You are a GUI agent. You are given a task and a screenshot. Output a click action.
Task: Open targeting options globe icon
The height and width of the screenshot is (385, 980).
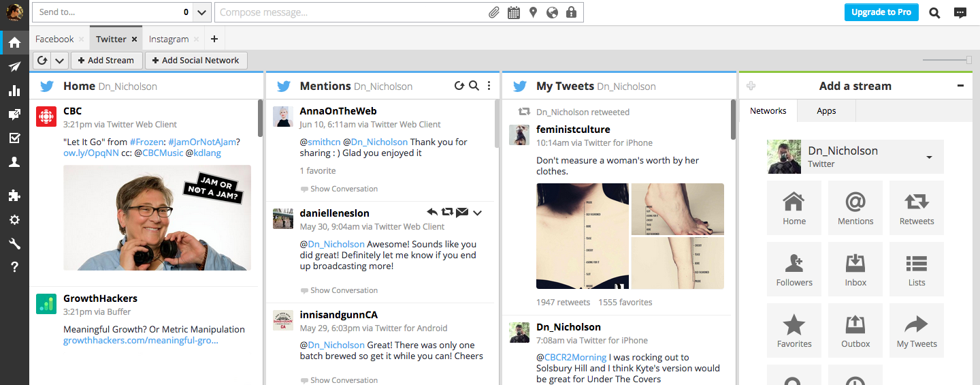552,12
